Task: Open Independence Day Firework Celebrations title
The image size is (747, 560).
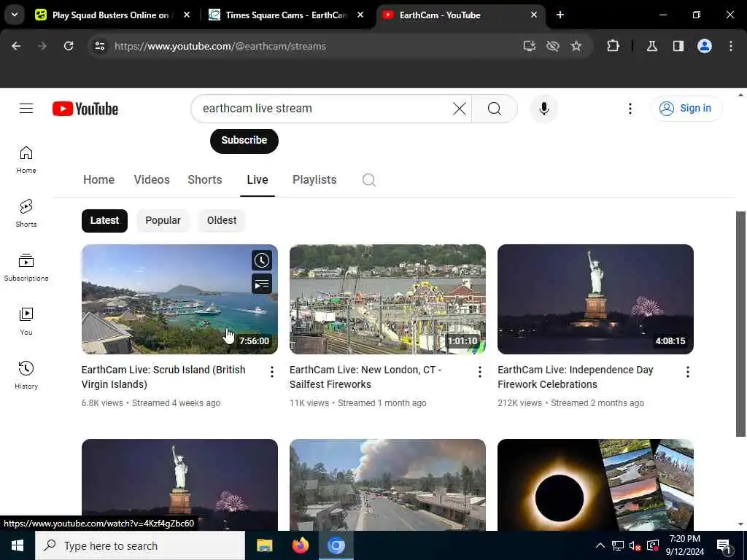Action: 575,377
